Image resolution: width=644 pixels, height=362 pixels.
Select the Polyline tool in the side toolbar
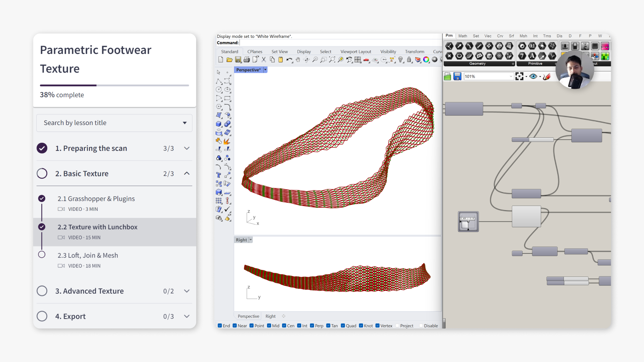click(x=219, y=81)
